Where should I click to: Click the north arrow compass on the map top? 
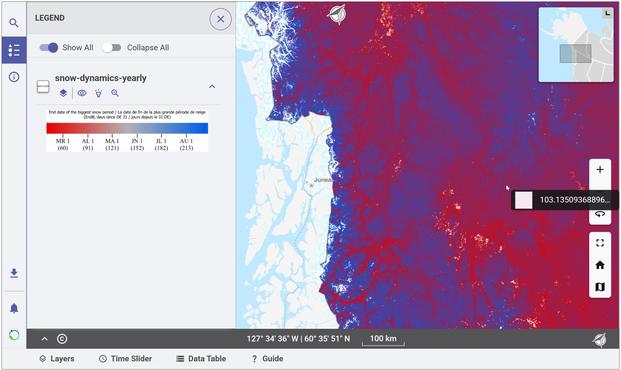[x=337, y=14]
